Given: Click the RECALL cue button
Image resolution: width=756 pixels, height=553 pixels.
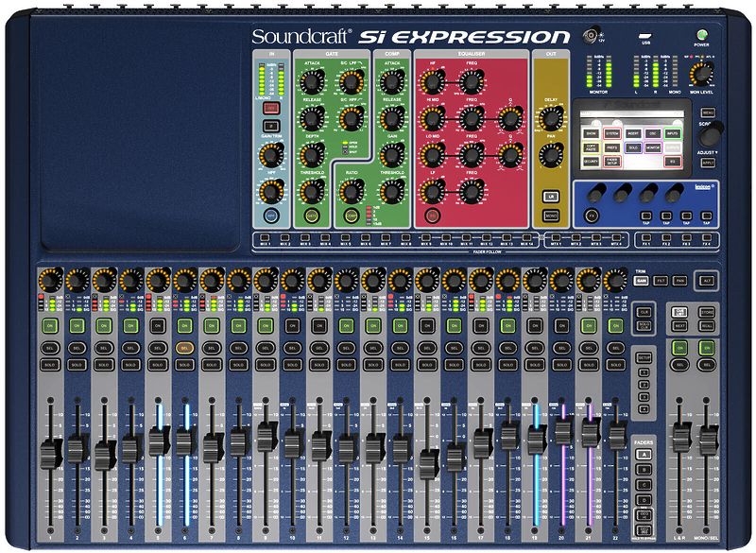Looking at the screenshot, I should click(707, 326).
